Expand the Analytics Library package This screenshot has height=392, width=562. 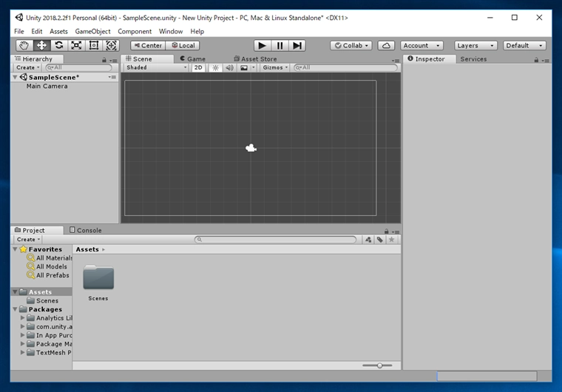23,318
